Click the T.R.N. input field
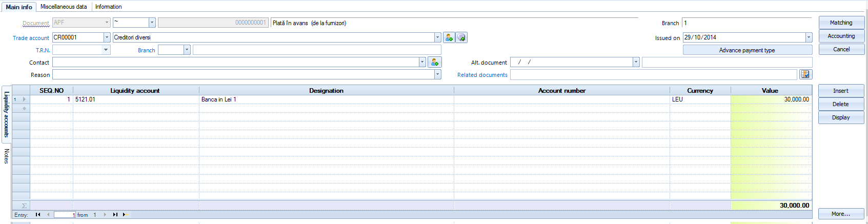The width and height of the screenshot is (868, 224). (81, 50)
